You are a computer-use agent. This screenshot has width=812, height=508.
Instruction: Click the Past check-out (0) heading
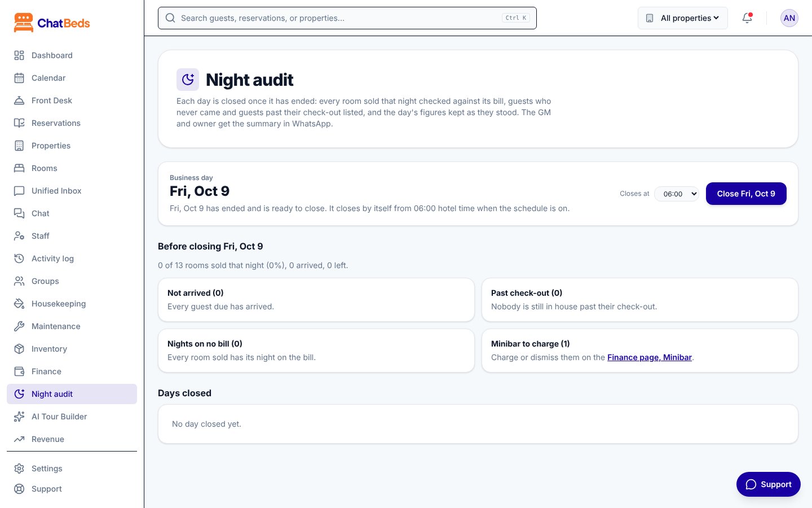tap(527, 293)
